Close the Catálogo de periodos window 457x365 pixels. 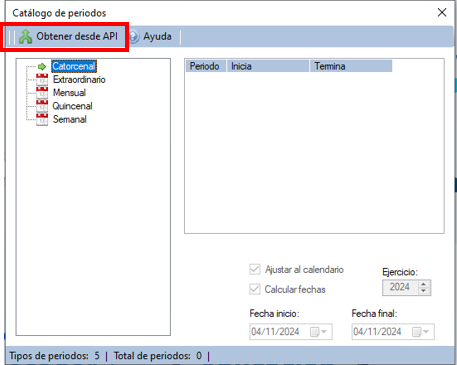click(x=442, y=13)
